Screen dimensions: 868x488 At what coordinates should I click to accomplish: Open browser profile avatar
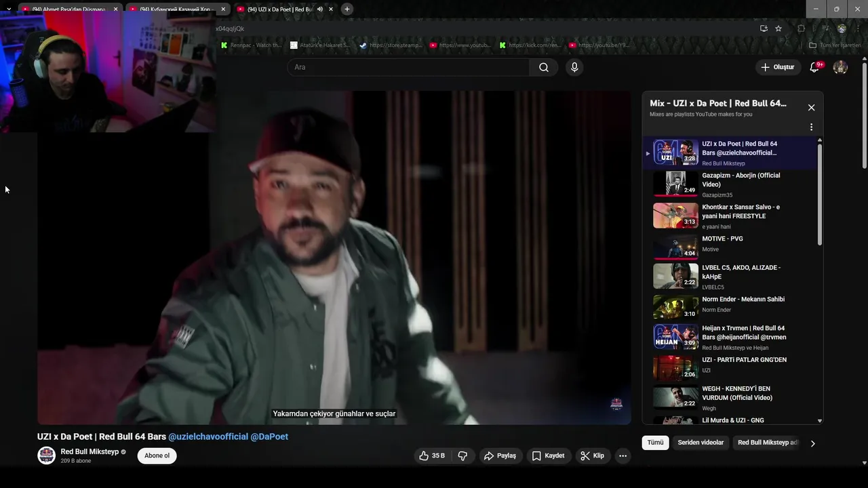pyautogui.click(x=842, y=28)
